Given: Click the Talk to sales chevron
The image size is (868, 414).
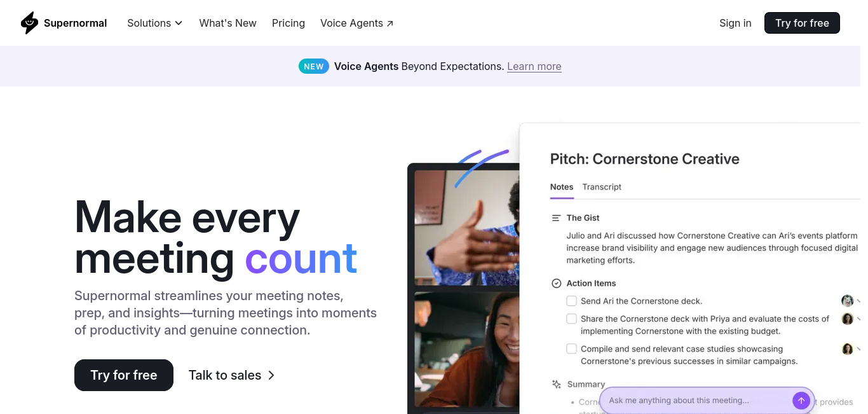Looking at the screenshot, I should pyautogui.click(x=271, y=375).
